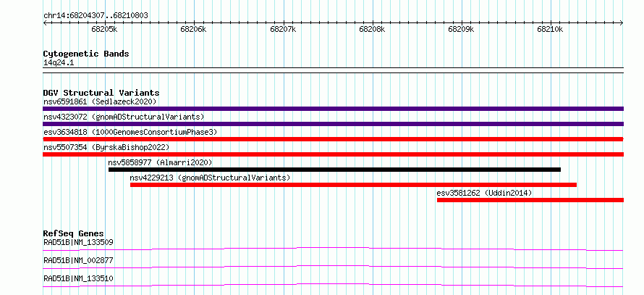Select the red nsv5507354 variant bar
Screen dimensions: 644x295
tap(333, 154)
